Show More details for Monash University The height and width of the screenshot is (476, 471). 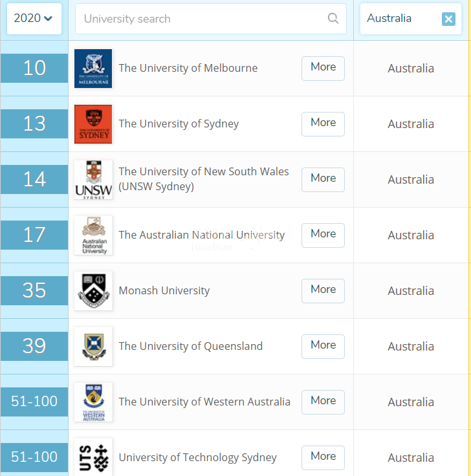[x=323, y=290]
